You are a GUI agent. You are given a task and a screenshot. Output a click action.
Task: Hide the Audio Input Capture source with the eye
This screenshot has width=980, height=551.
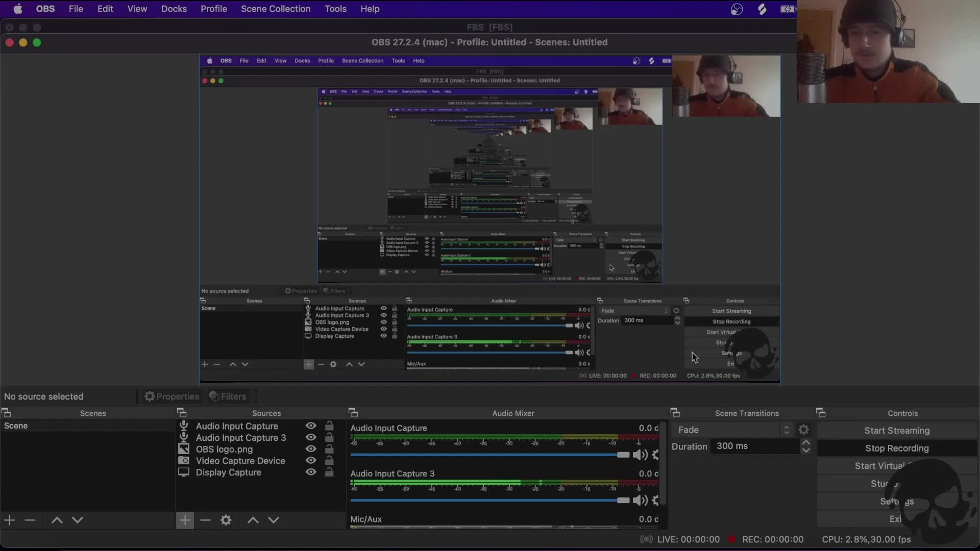point(311,425)
